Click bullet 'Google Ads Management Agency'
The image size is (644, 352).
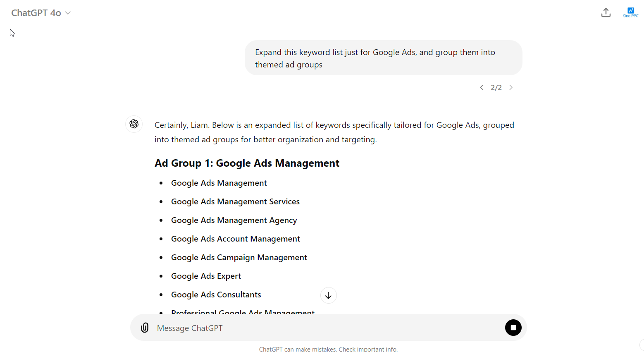(x=234, y=220)
